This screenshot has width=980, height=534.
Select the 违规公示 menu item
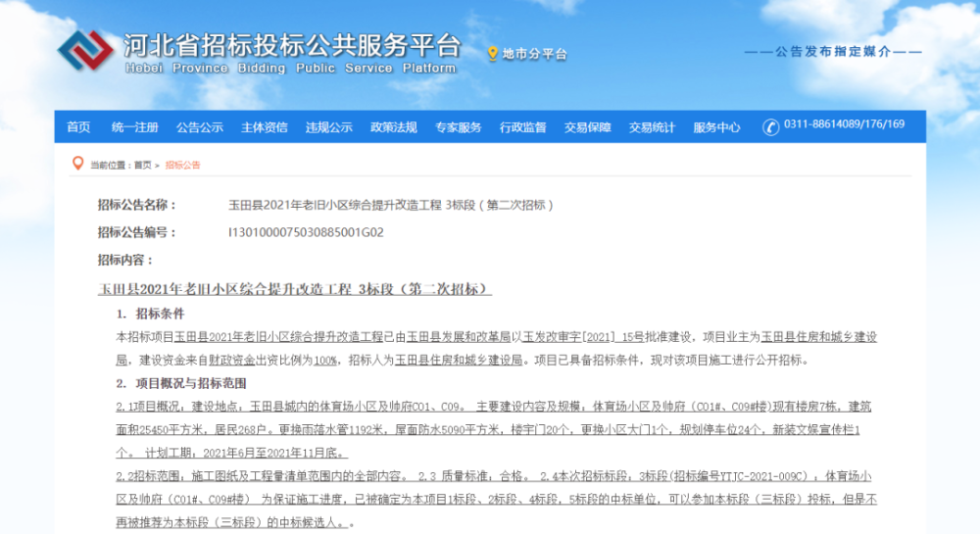tap(328, 127)
